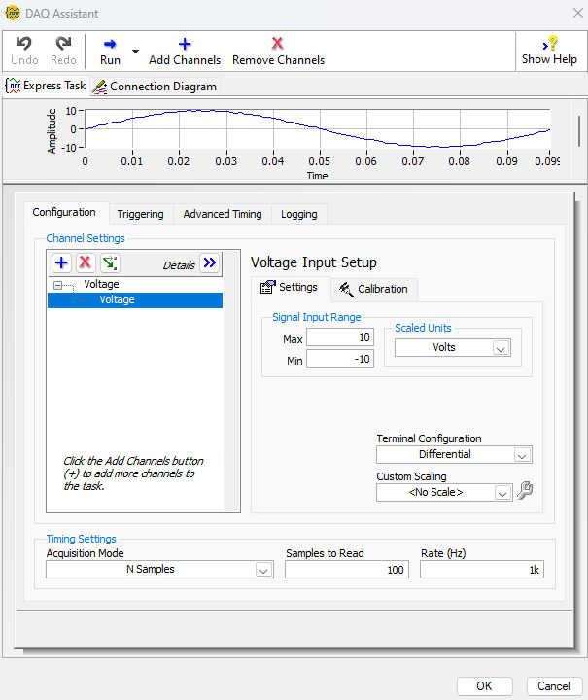Click Remove Channels red X icon
This screenshot has height=700, width=588.
278,44
